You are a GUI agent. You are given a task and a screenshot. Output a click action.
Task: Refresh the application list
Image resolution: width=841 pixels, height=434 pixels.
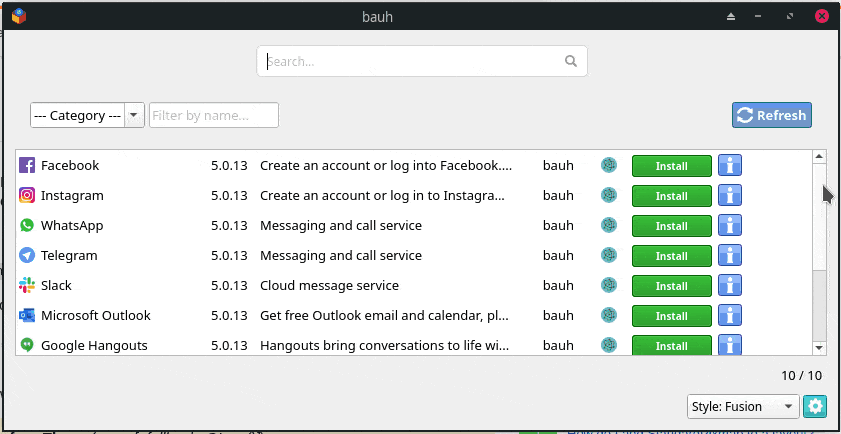point(772,115)
